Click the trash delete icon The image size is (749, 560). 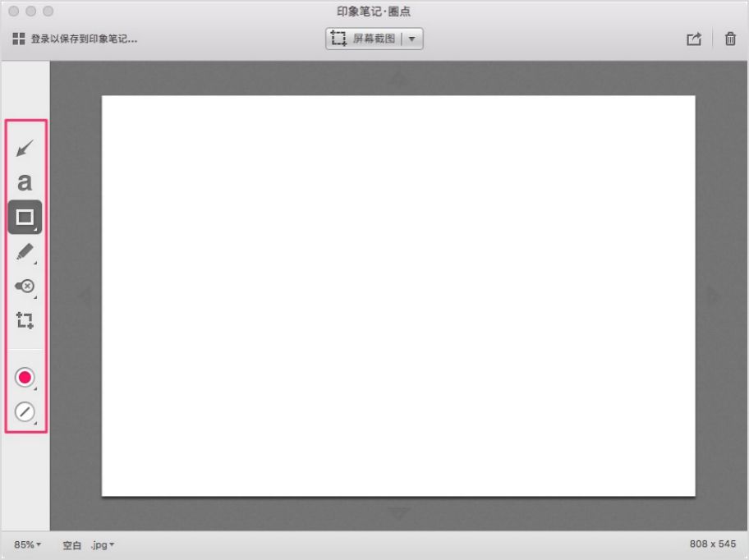(730, 39)
